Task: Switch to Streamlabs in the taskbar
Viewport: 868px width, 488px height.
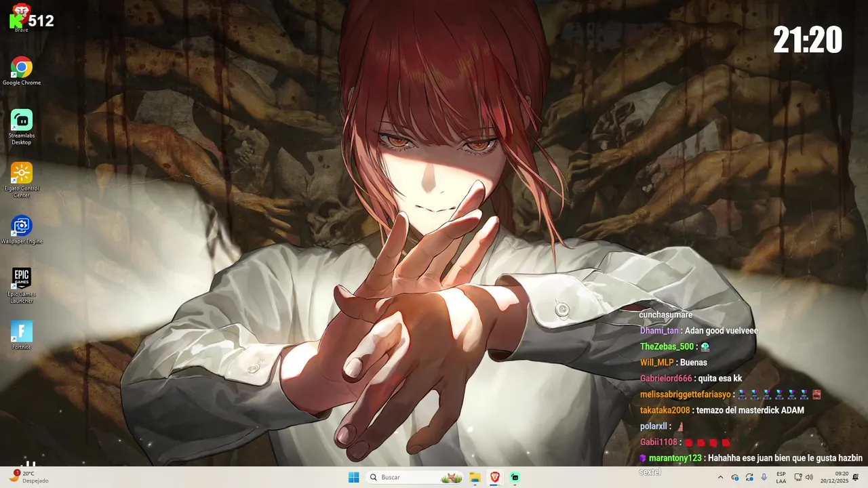Action: pos(515,477)
